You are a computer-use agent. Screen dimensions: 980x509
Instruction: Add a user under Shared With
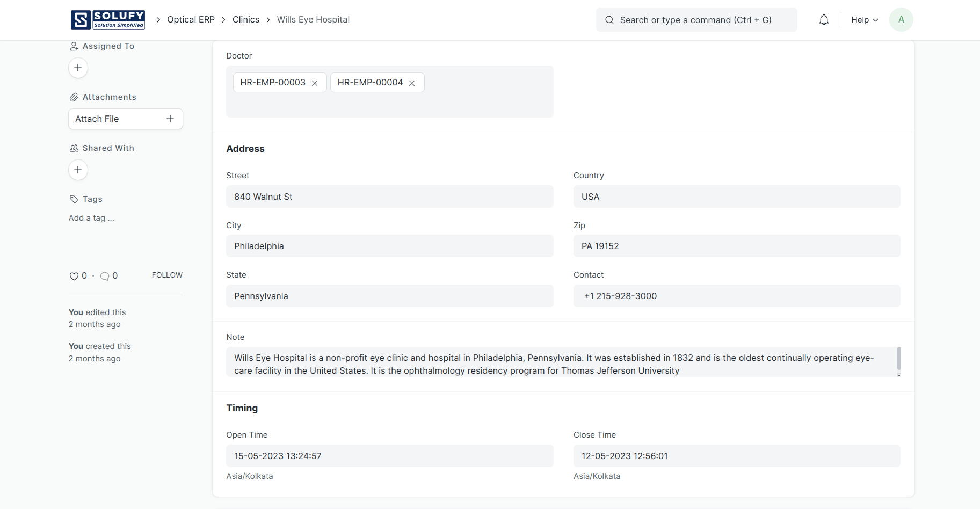(x=78, y=170)
